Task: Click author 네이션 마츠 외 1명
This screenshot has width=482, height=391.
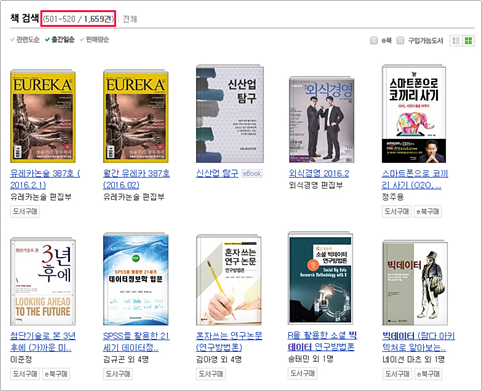Action: (413, 359)
